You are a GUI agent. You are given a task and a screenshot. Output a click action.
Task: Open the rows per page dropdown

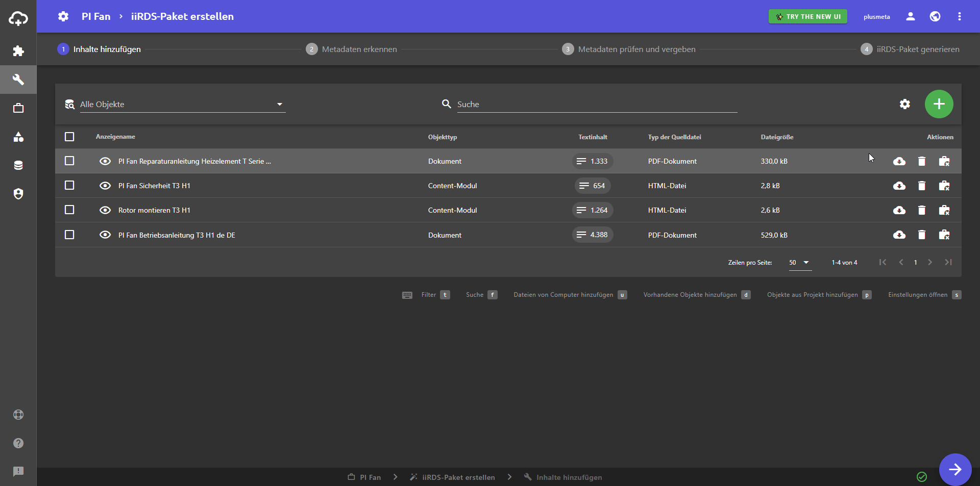[799, 263]
